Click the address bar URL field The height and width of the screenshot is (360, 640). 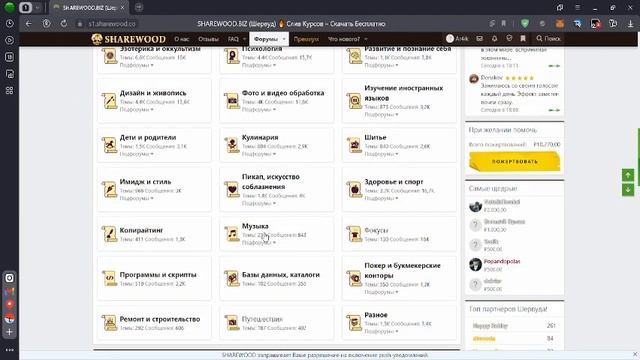(111, 24)
